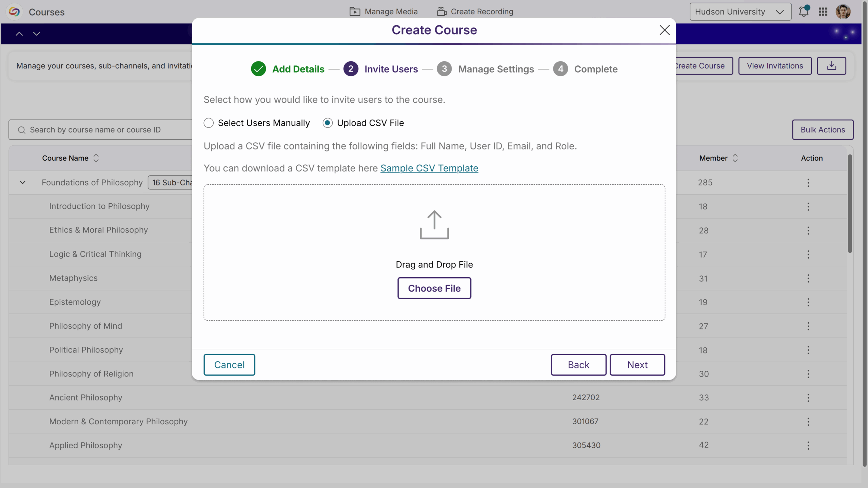Click the profile avatar

[844, 11]
